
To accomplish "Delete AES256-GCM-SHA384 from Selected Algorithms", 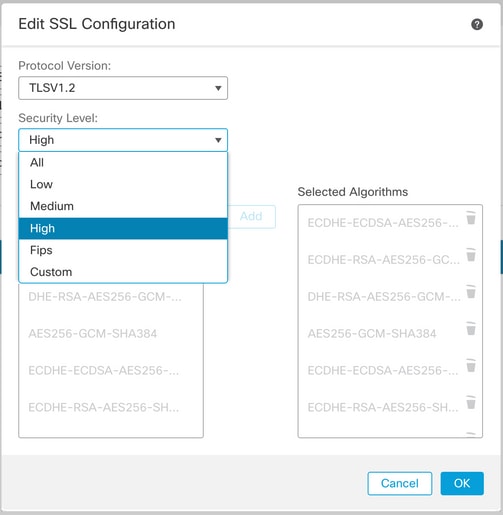I will 471,329.
